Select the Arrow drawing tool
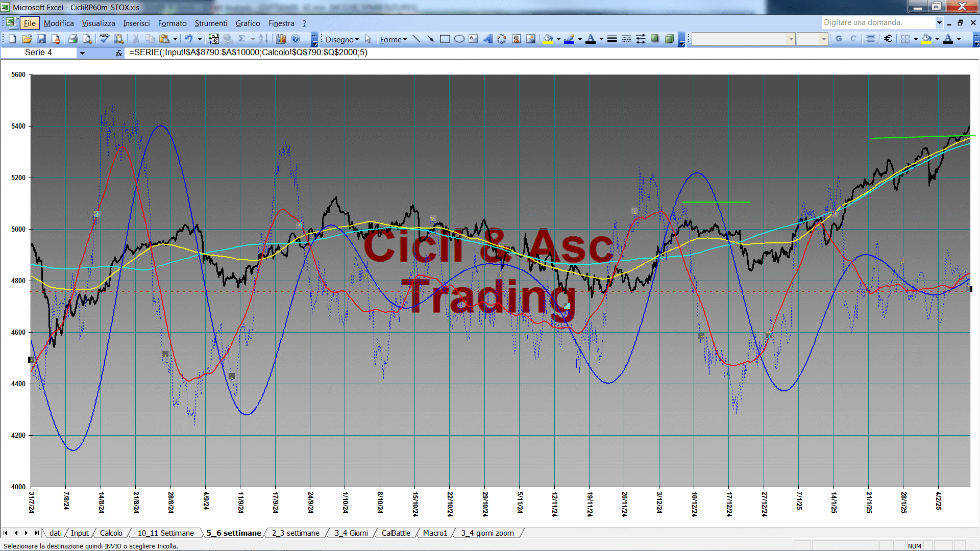The height and width of the screenshot is (551, 980). [430, 39]
